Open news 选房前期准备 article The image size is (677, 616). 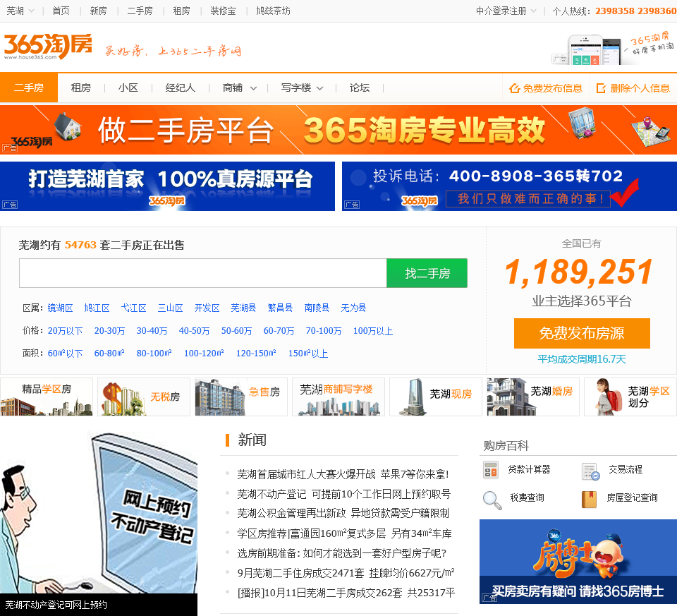click(x=342, y=553)
